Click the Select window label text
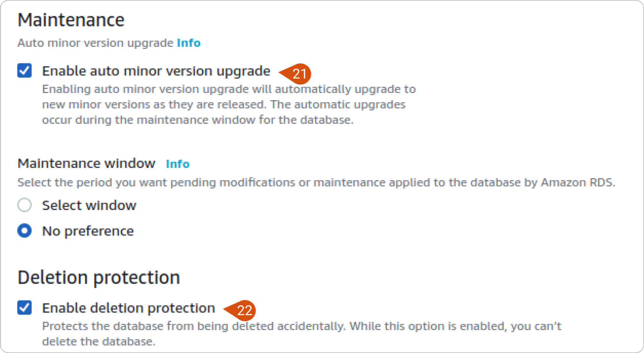 click(89, 205)
